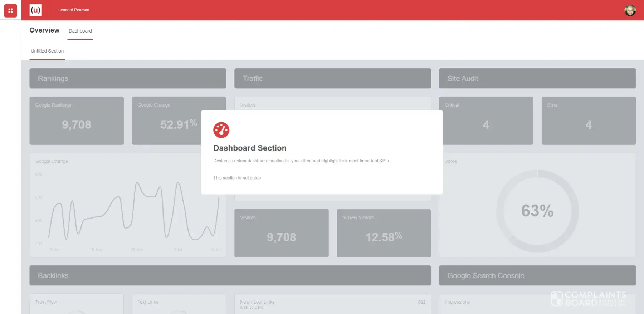
Task: Open the Error count card
Action: coord(589,121)
